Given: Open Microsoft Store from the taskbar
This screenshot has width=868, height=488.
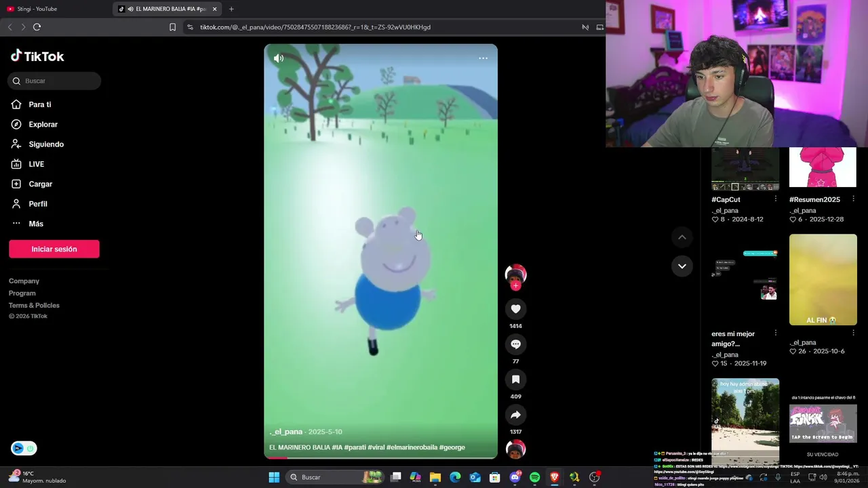Looking at the screenshot, I should click(x=495, y=477).
